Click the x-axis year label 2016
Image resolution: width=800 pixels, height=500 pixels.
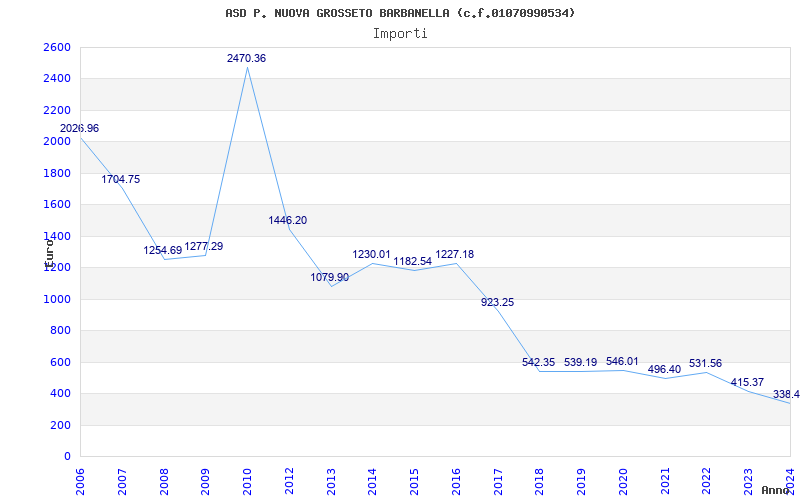[x=456, y=481]
